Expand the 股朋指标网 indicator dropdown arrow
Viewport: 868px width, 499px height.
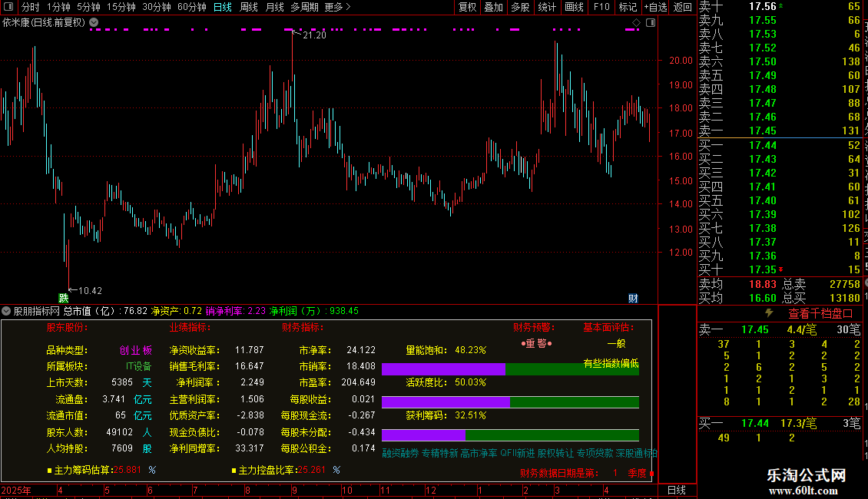click(x=6, y=311)
